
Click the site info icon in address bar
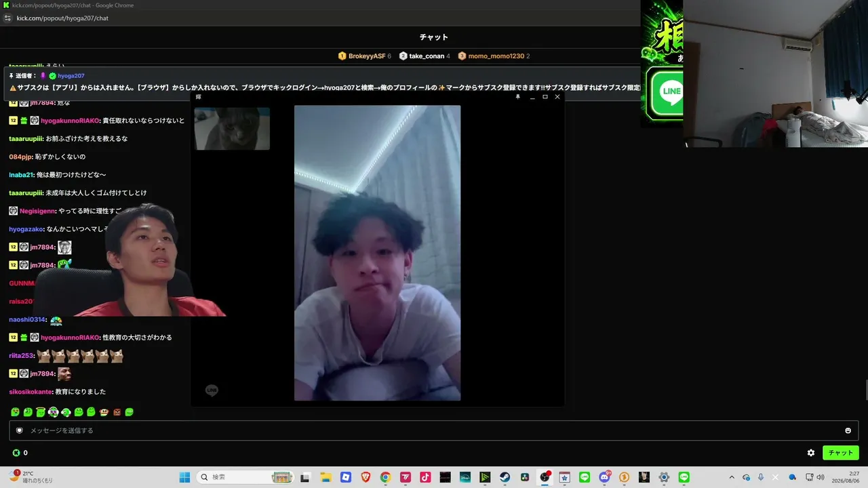click(7, 18)
